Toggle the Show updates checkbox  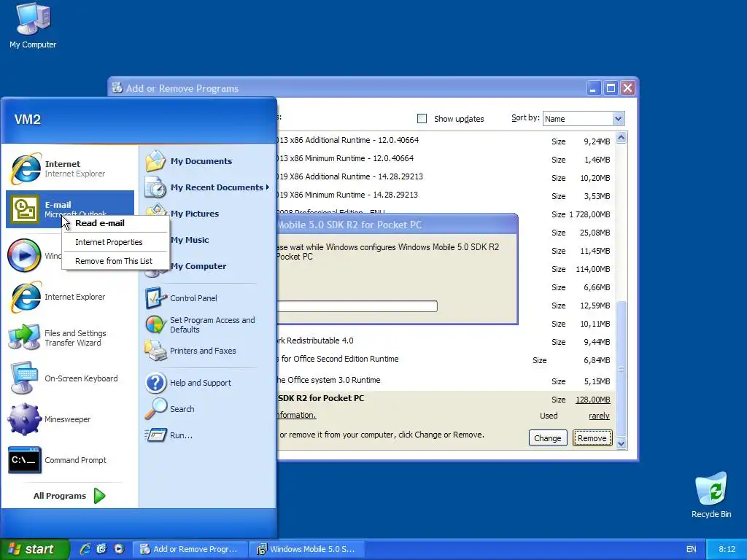[422, 119]
